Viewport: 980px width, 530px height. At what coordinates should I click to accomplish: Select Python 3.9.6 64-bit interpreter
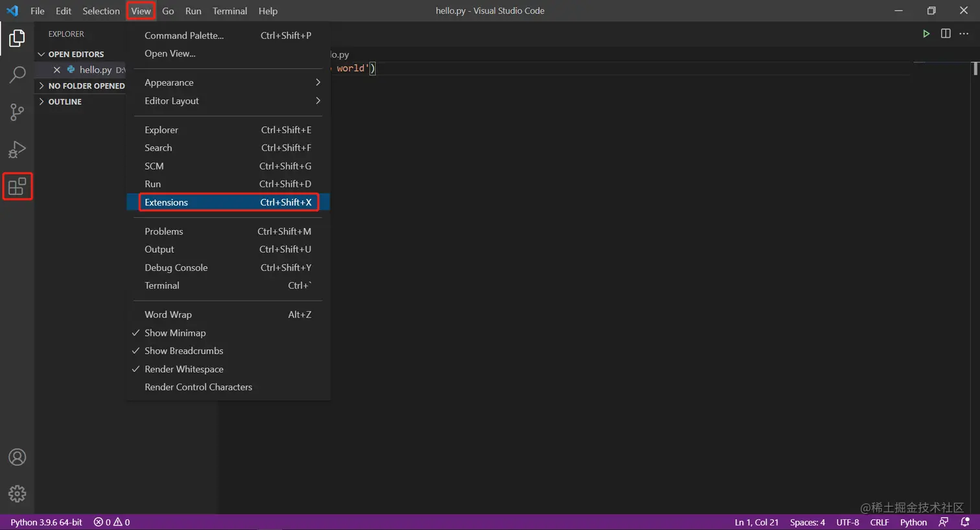click(x=46, y=522)
